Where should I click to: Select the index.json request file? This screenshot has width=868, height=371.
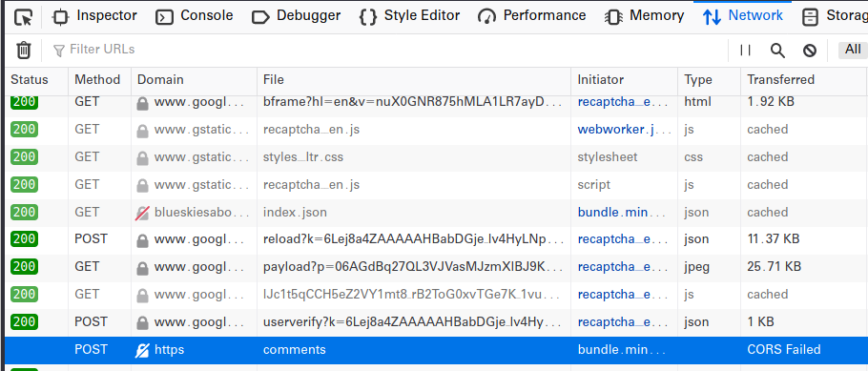click(295, 212)
